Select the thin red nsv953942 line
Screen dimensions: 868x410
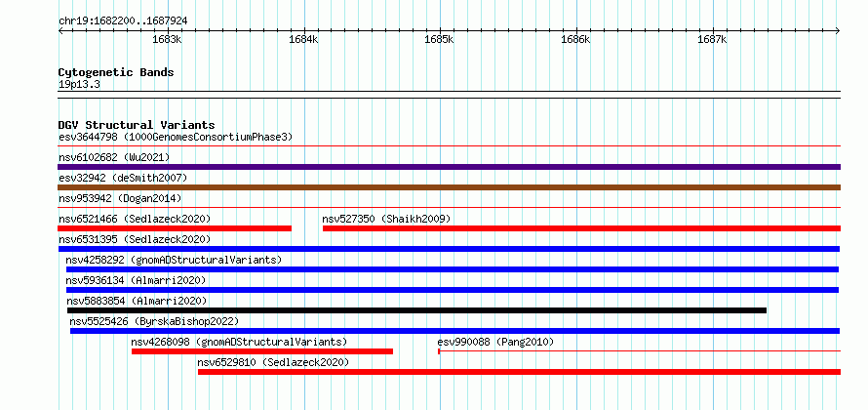tap(449, 208)
